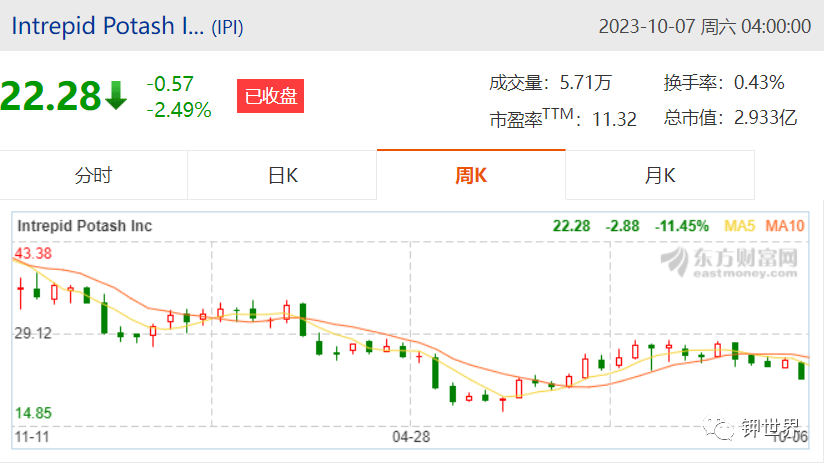This screenshot has height=464, width=827.
Task: Switch to the 月K tab
Action: click(660, 175)
